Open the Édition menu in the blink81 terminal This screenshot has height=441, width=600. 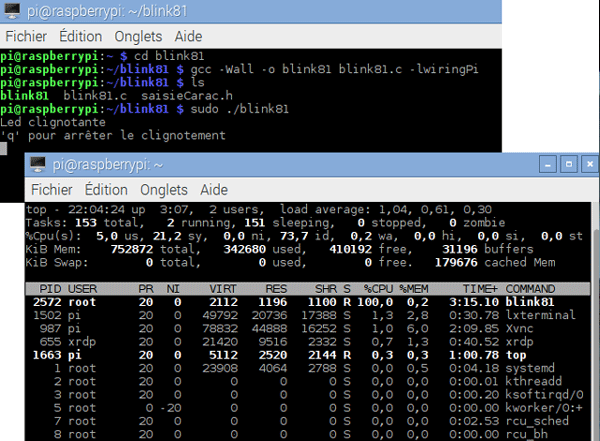coord(84,35)
